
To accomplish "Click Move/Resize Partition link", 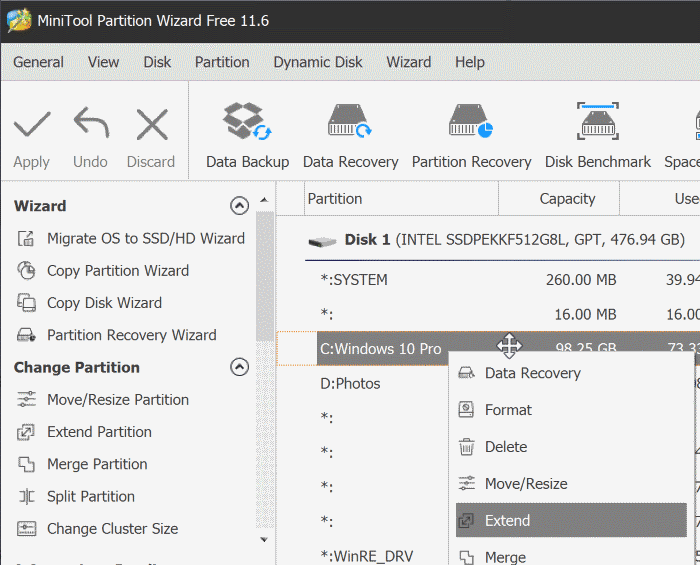I will point(118,399).
